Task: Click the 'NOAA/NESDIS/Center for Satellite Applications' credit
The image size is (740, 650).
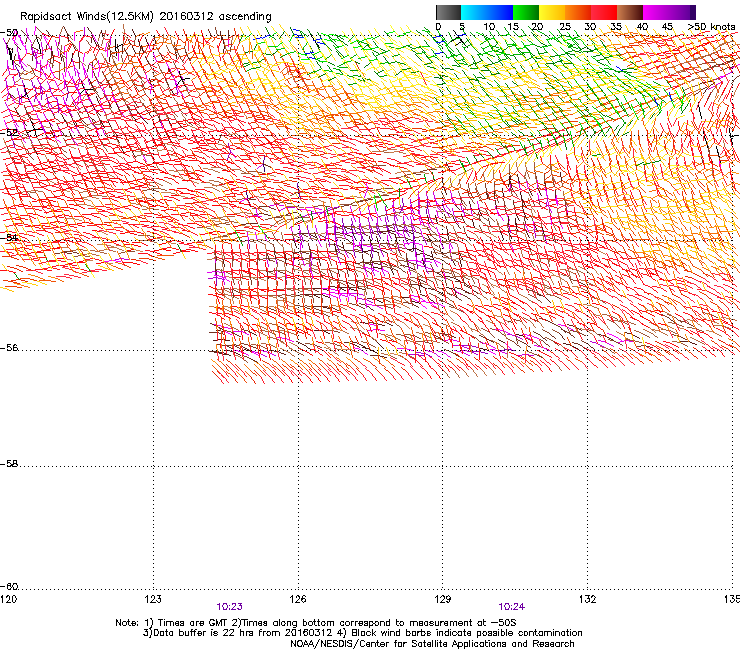Action: (x=432, y=644)
